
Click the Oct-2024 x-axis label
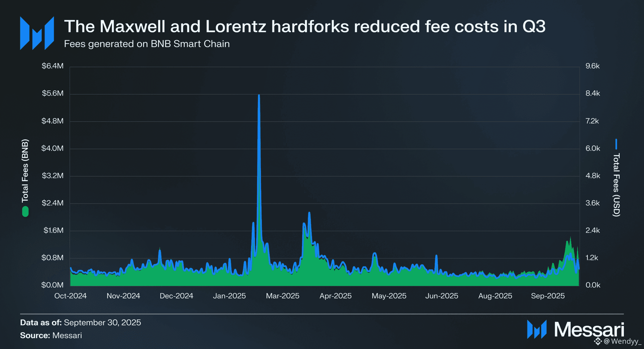[x=70, y=296]
